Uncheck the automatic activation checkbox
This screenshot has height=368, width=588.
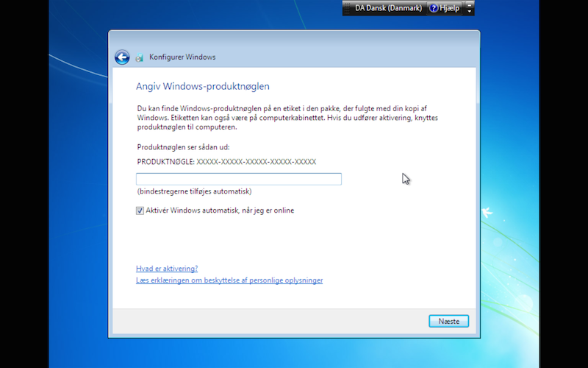click(x=140, y=210)
